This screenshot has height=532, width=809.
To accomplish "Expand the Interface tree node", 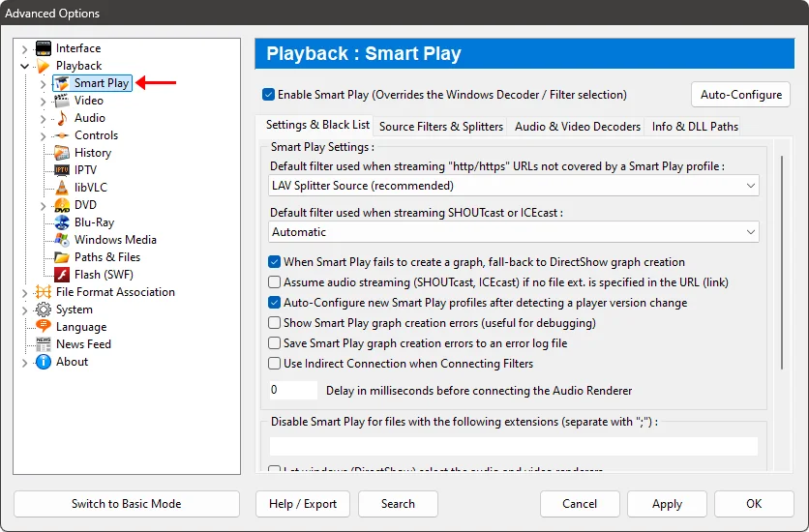I will click(24, 49).
